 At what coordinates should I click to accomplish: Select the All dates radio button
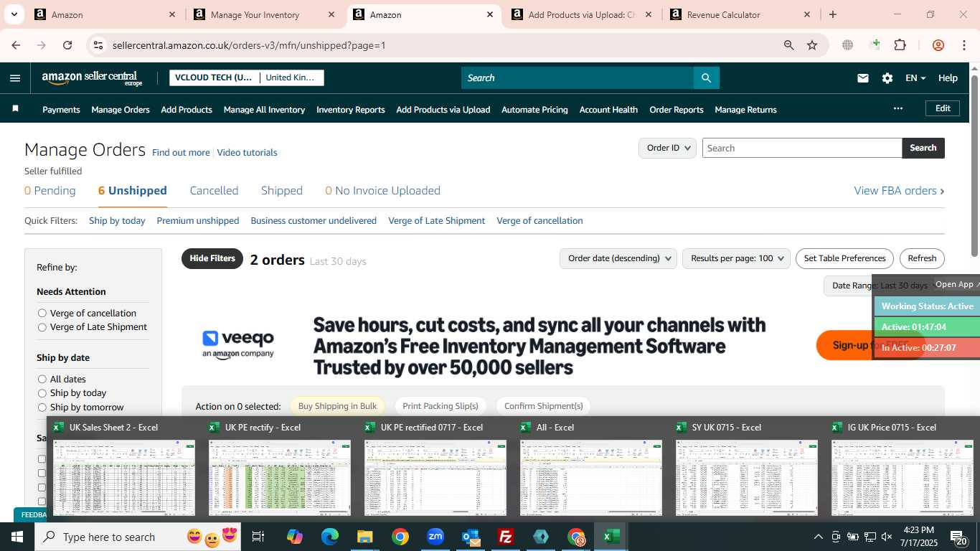click(42, 379)
